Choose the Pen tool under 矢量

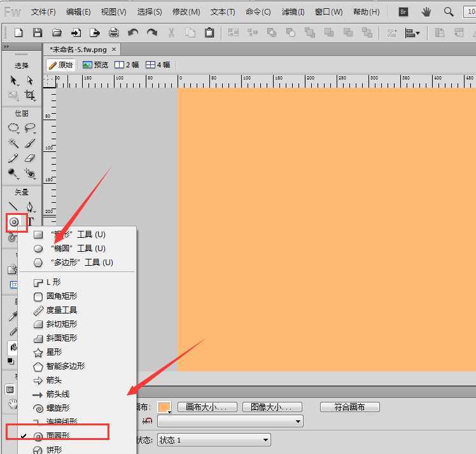coord(29,207)
